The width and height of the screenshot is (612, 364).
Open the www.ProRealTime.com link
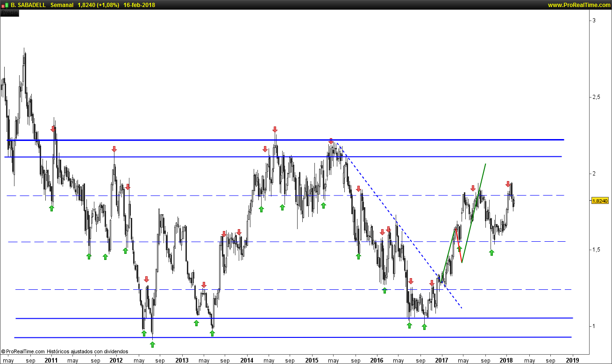[578, 5]
